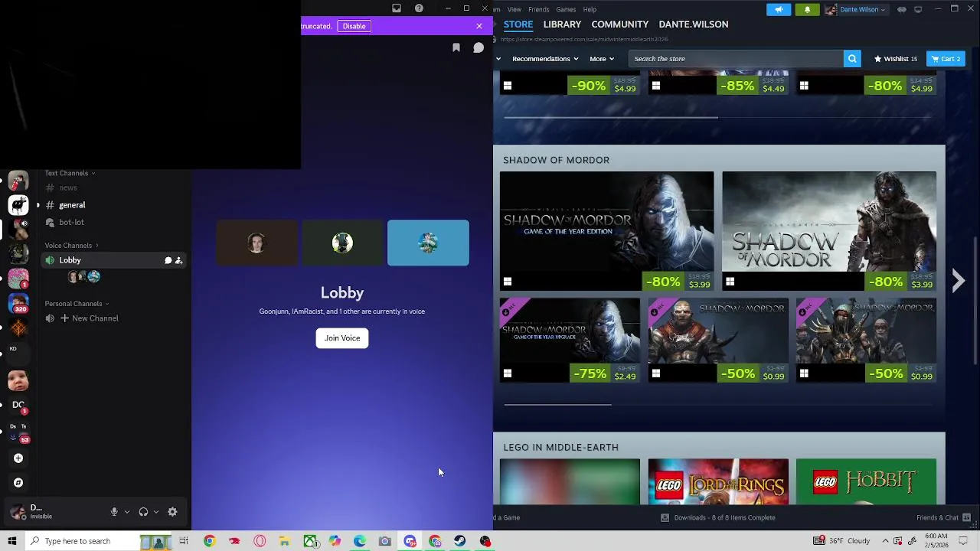Open Steam View menu

coord(514,9)
